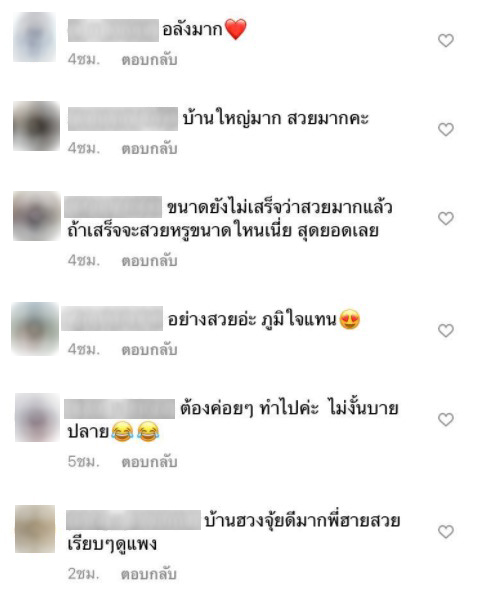
Task: Click ตอบกลับ under 'สุดยอดเลย' comment
Action: pos(149,261)
